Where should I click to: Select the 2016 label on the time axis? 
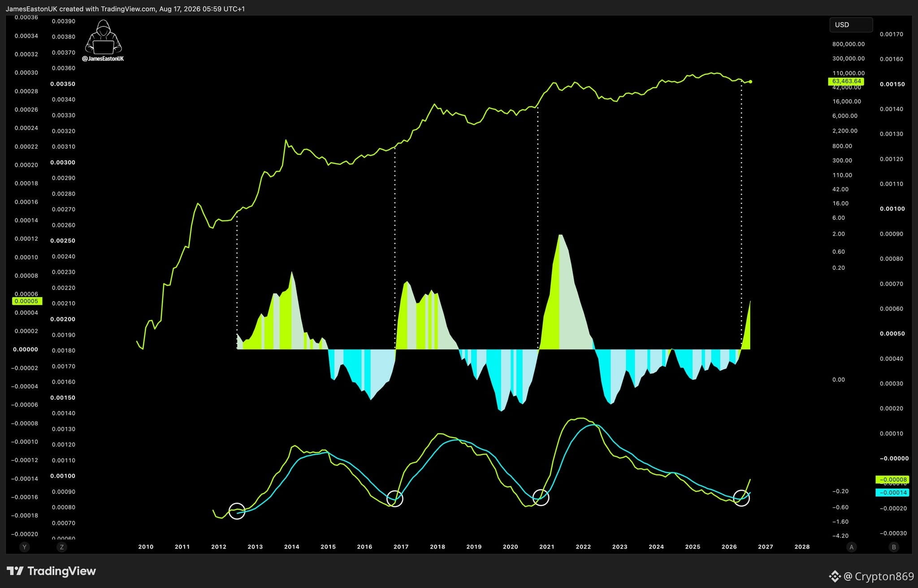(364, 547)
